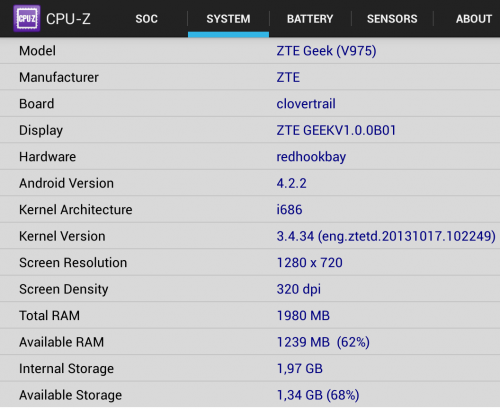Click the Model row label
Viewport: 500px width, 409px height.
[x=37, y=51]
